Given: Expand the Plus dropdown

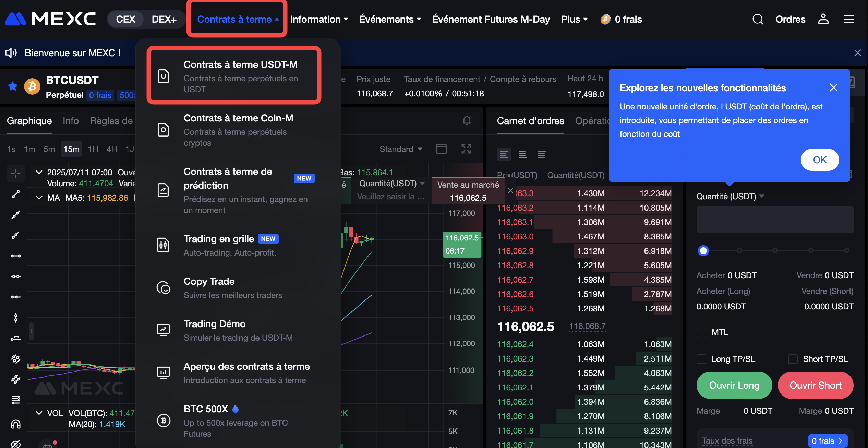Looking at the screenshot, I should (574, 19).
